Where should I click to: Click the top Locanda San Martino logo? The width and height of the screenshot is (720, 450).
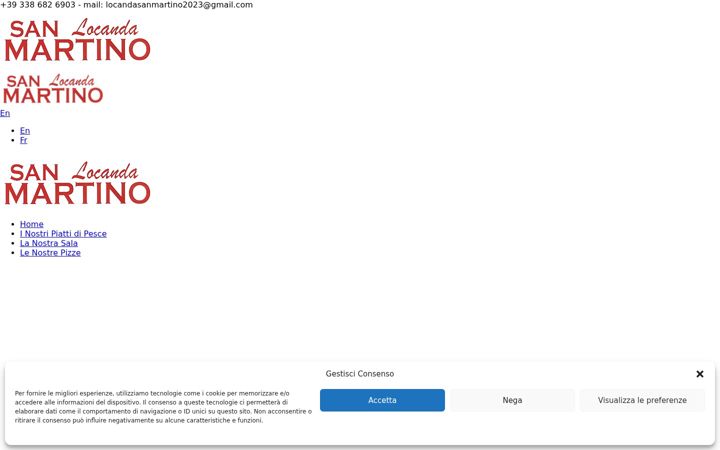click(x=77, y=40)
